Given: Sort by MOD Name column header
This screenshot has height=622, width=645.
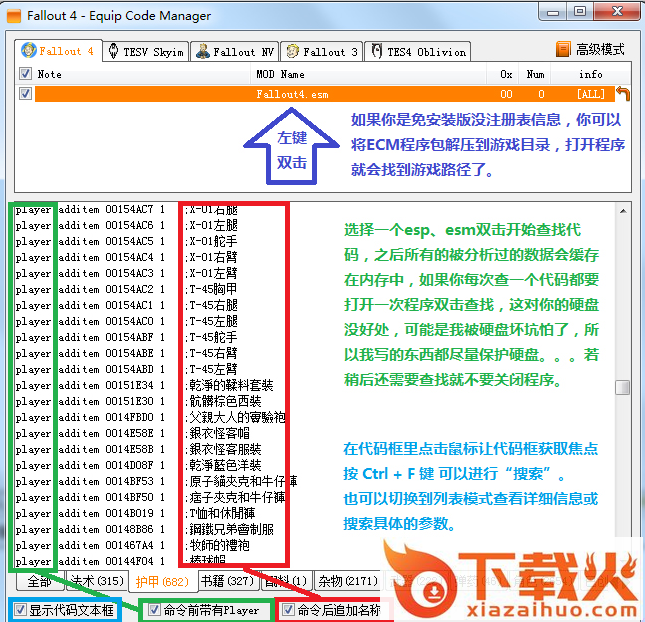Looking at the screenshot, I should (280, 74).
